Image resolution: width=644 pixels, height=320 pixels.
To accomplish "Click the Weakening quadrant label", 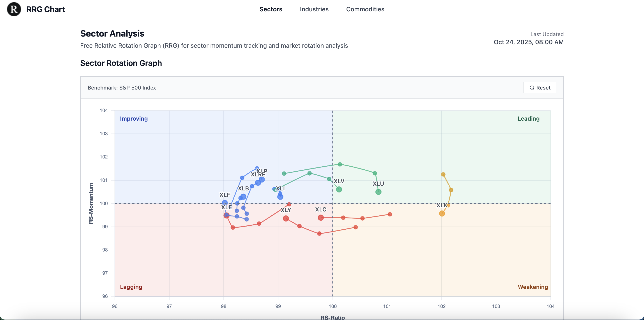I will pyautogui.click(x=533, y=287).
